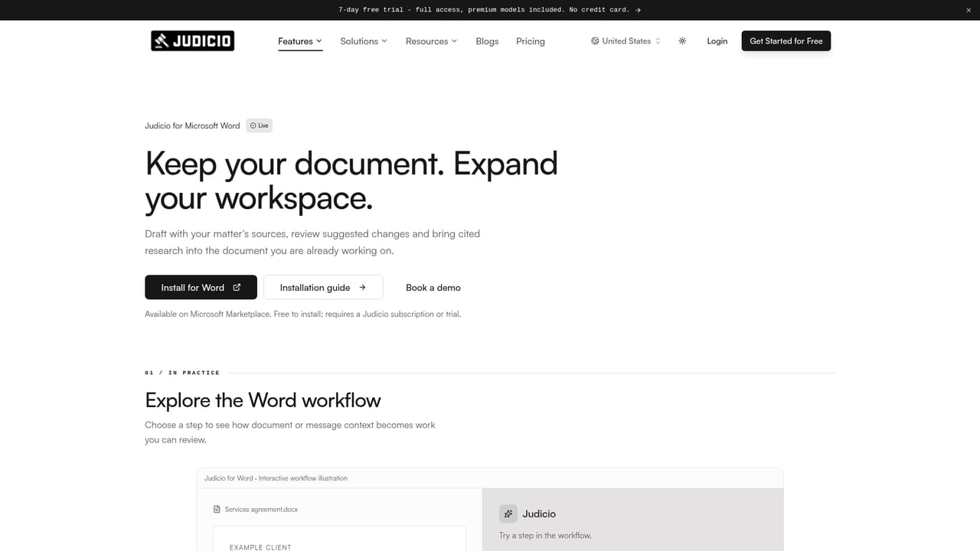
Task: Click Get Started for Free
Action: [786, 41]
